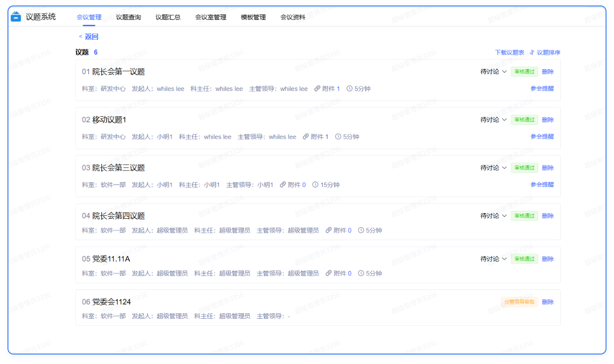Expand 待讨论 status dropdown for 院长会第一议题
The height and width of the screenshot is (364, 614).
pyautogui.click(x=493, y=72)
